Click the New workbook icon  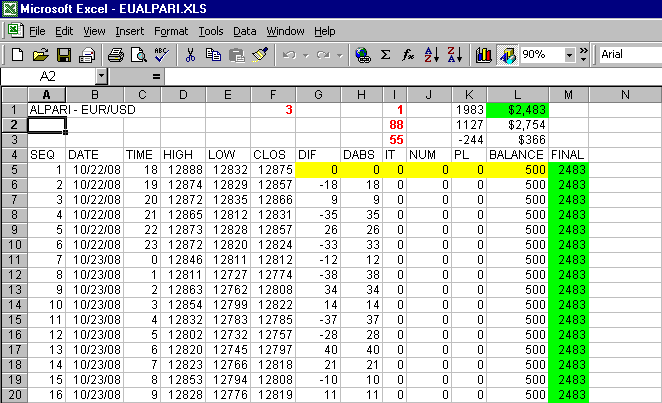(x=16, y=54)
